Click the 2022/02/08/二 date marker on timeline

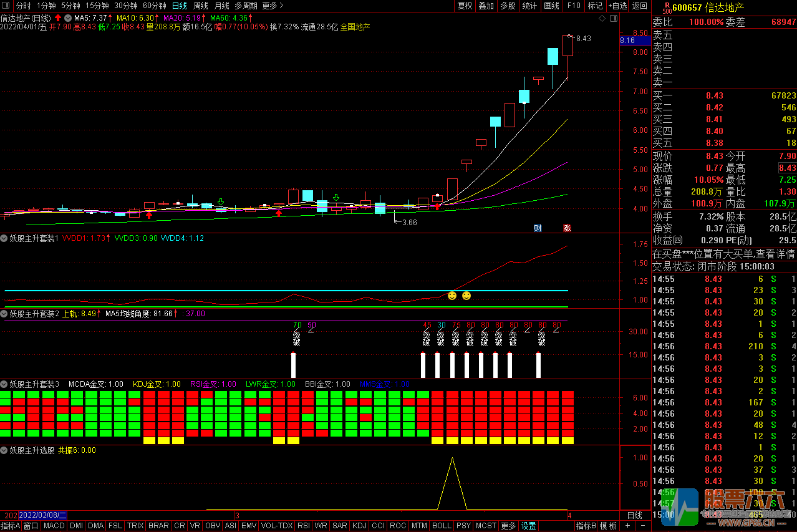tap(42, 515)
